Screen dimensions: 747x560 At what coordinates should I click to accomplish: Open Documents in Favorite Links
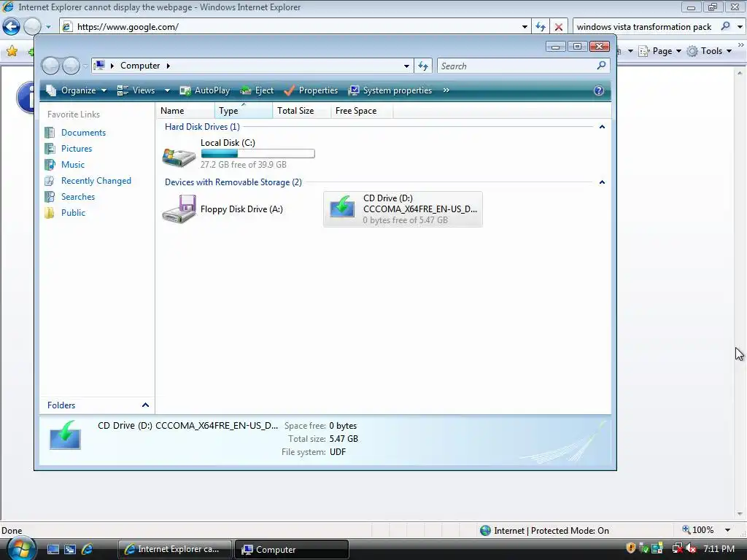(x=83, y=133)
